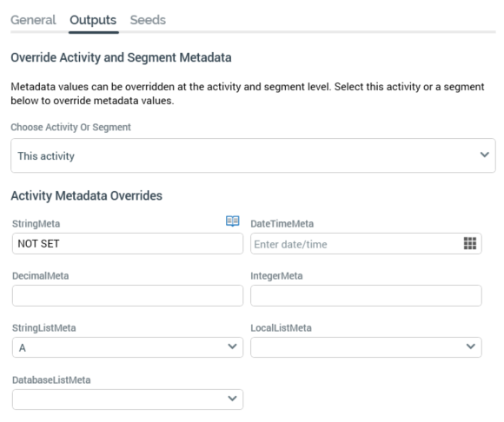Click the Activity Metadata Overrides heading

click(87, 195)
